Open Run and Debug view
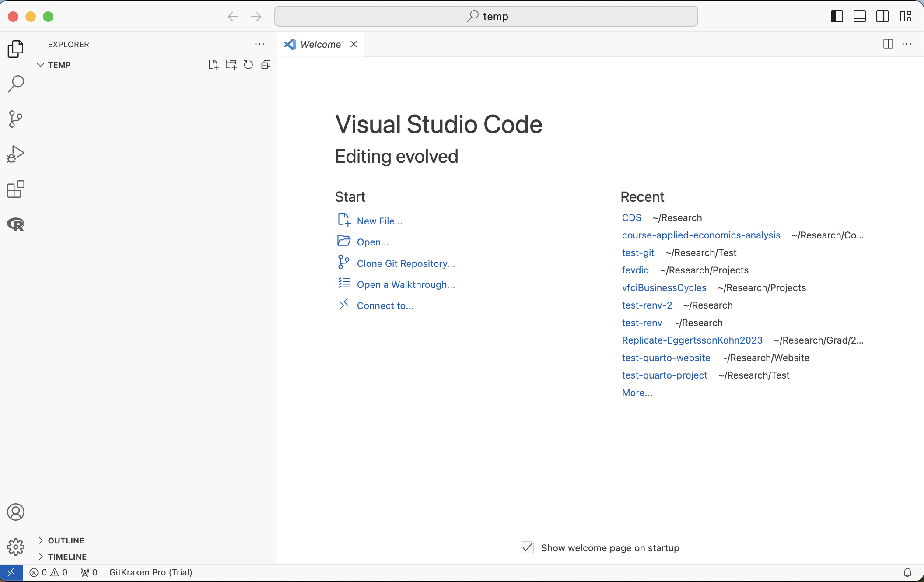This screenshot has height=582, width=924. tap(16, 154)
